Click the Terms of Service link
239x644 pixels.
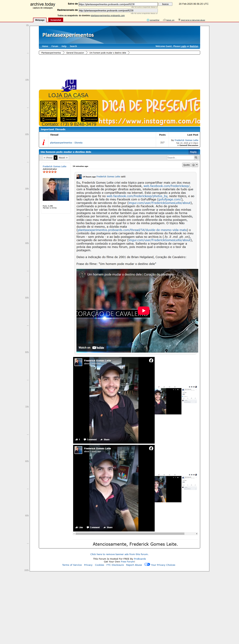(x=72, y=565)
